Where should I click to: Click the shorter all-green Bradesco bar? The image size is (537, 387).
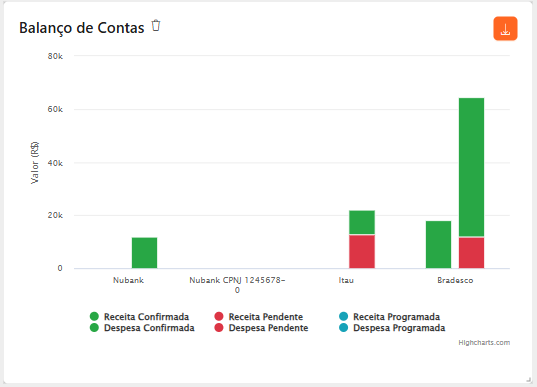click(x=438, y=245)
